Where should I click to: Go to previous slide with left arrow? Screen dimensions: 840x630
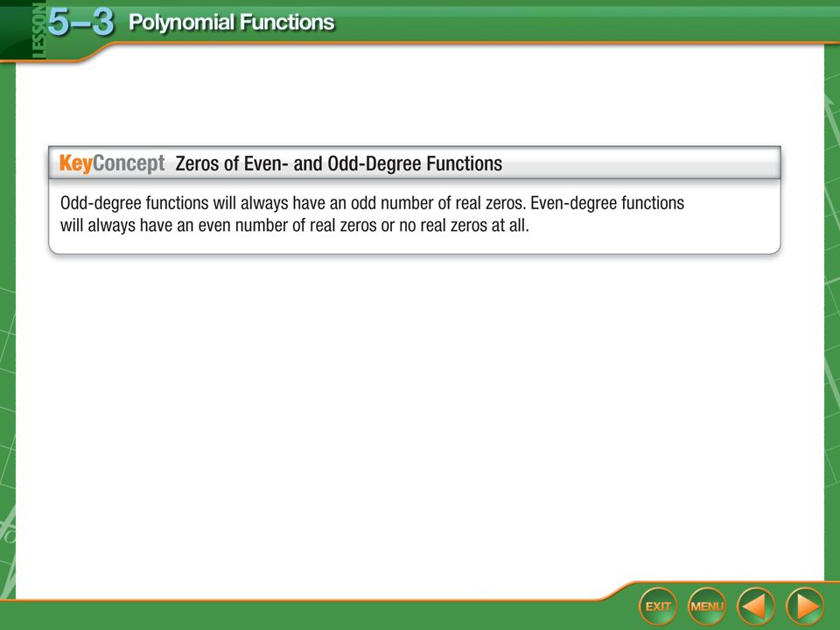click(756, 606)
